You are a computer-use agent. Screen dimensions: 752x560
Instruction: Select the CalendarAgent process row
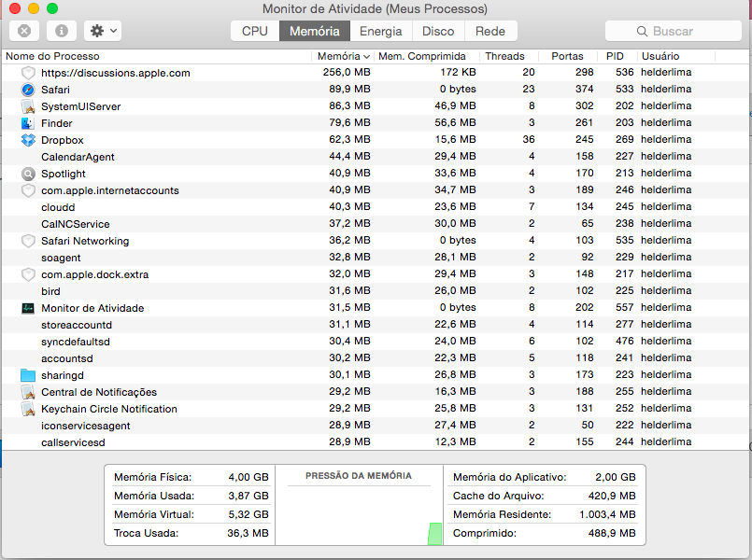(376, 157)
